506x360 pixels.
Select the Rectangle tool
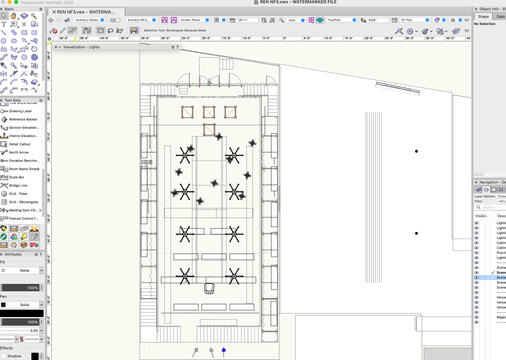pyautogui.click(x=24, y=33)
